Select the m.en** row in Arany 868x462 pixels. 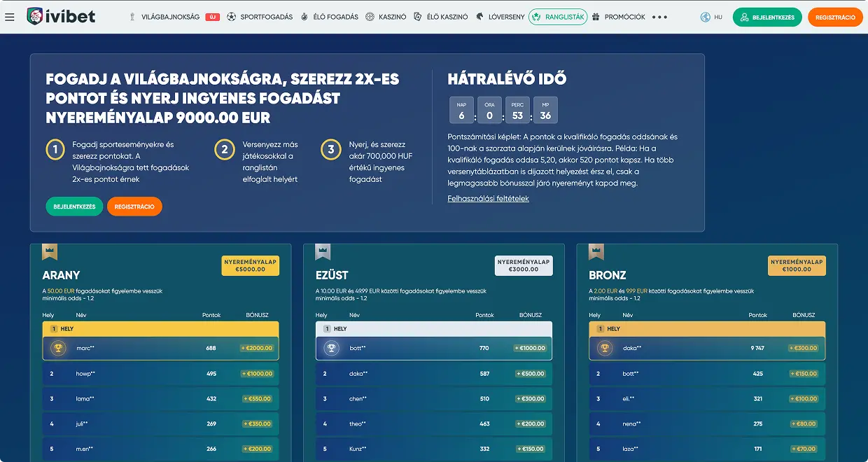[x=161, y=449]
